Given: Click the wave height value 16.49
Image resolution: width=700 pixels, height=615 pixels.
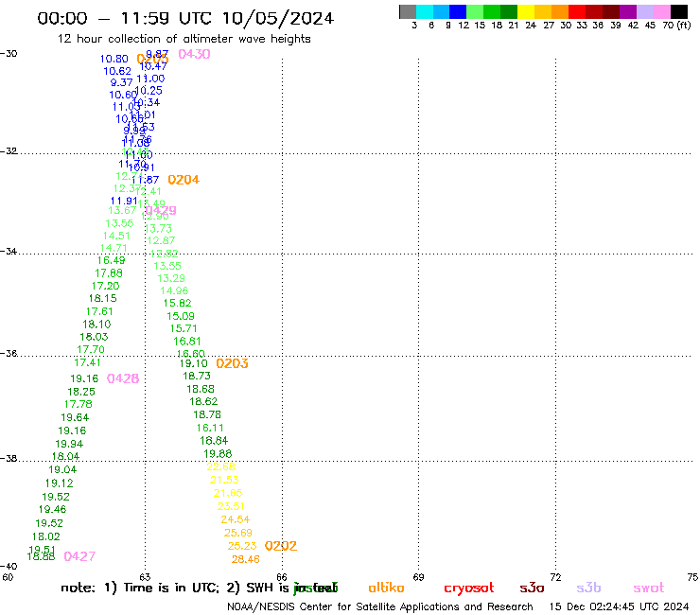Looking at the screenshot, I should coord(112,260).
